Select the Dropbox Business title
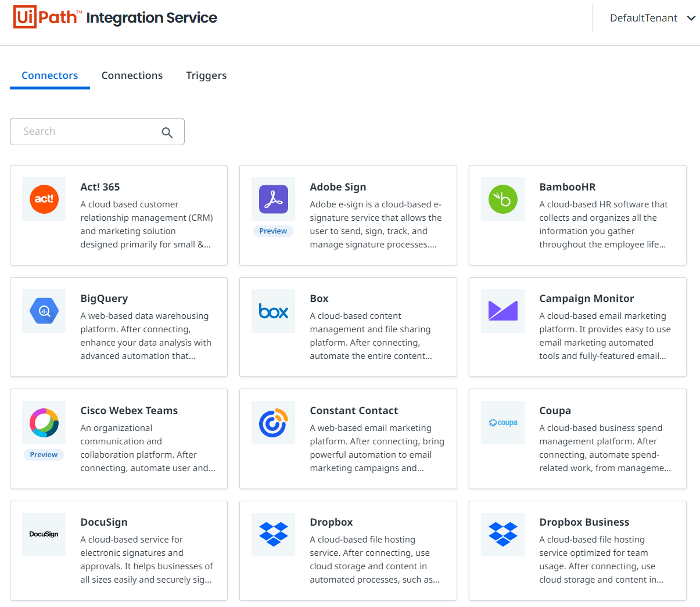The image size is (700, 607). pyautogui.click(x=584, y=522)
